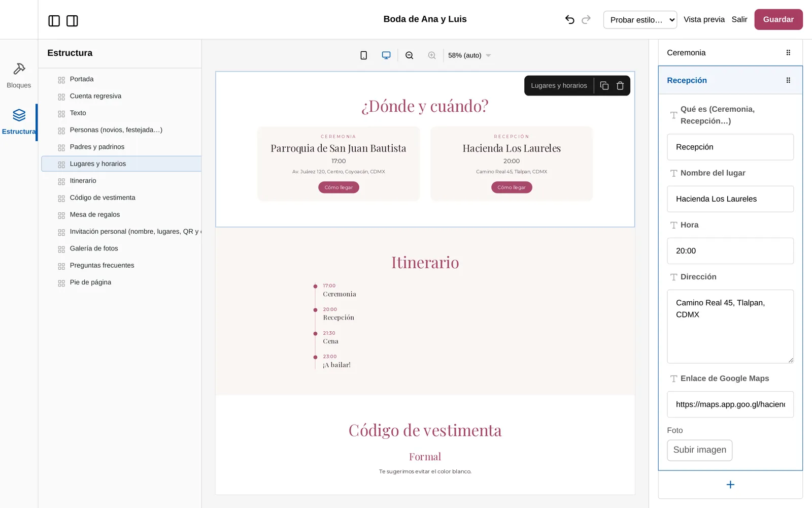Grab the Recepción item drag handle
The height and width of the screenshot is (508, 812).
click(x=788, y=80)
